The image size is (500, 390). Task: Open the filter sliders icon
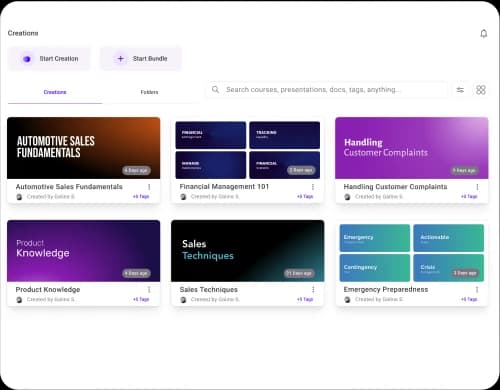click(460, 90)
